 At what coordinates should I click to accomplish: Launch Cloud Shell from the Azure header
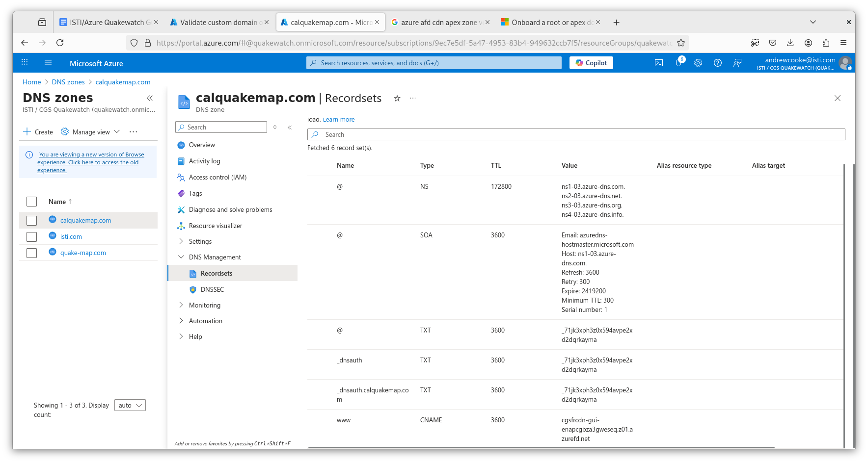(x=659, y=63)
